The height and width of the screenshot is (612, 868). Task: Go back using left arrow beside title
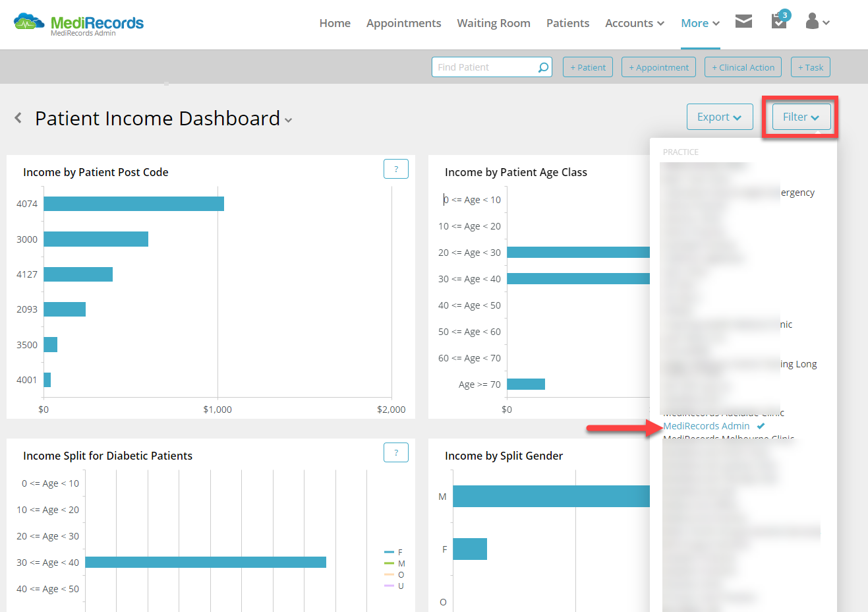(x=18, y=118)
